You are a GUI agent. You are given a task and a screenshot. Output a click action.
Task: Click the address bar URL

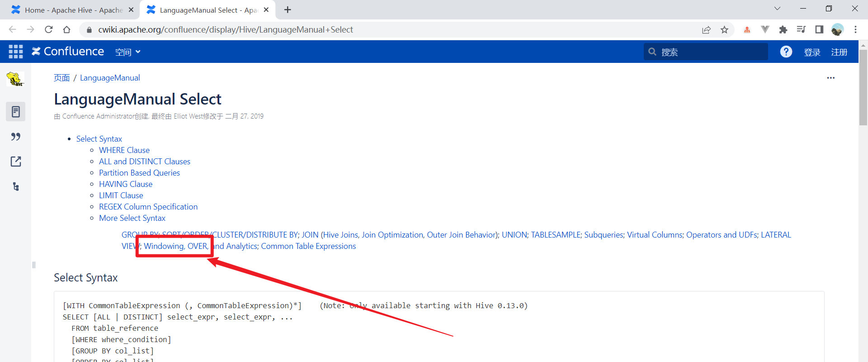click(x=226, y=29)
